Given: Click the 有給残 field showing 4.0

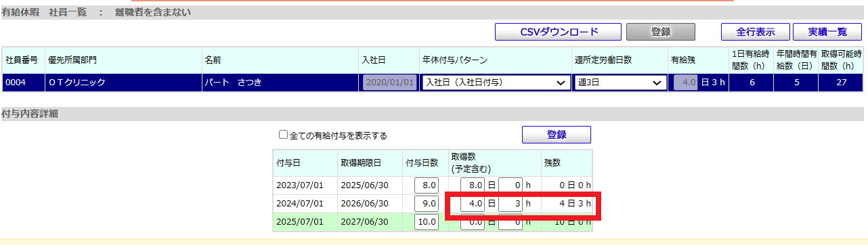Looking at the screenshot, I should (685, 83).
